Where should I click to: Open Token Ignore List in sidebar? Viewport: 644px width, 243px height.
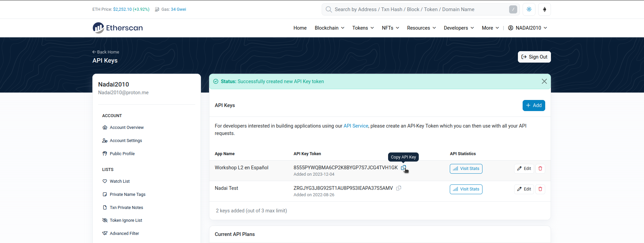tap(122, 220)
